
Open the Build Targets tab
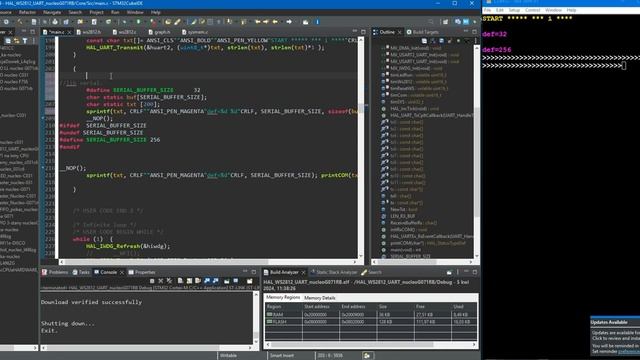pos(422,32)
